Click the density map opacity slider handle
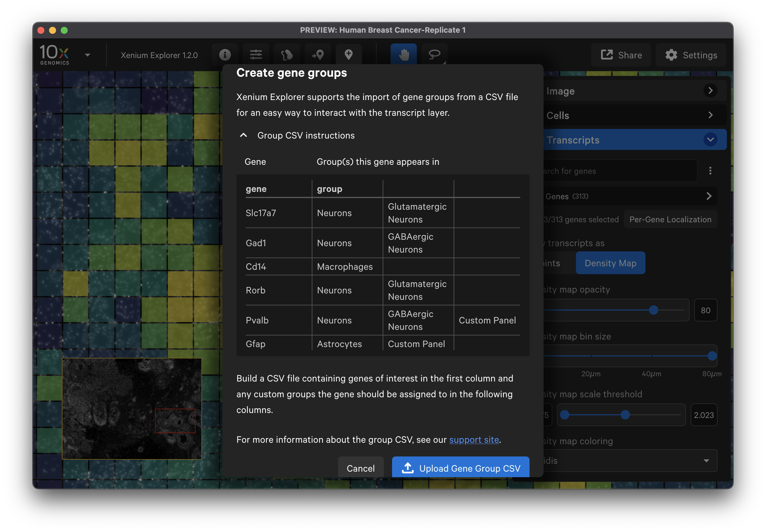Viewport: 766px width, 532px height. tap(653, 310)
